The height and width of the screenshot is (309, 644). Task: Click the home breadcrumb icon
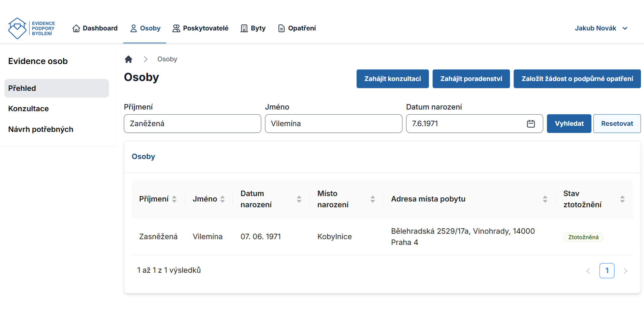(128, 59)
